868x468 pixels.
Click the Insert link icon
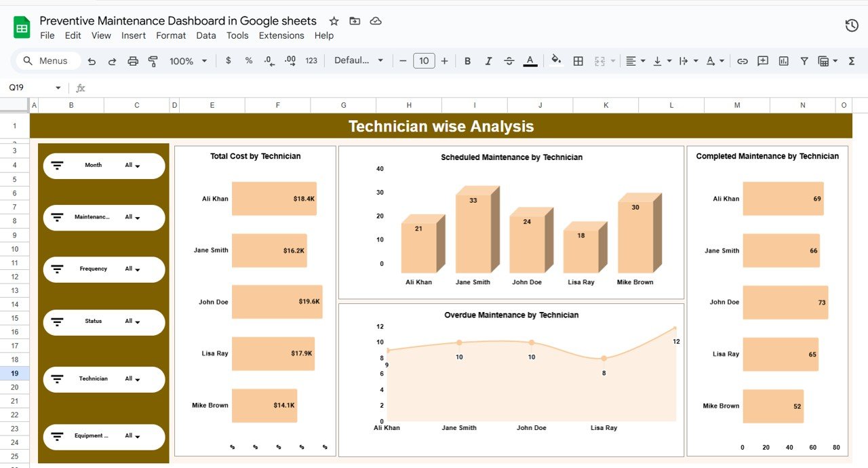click(743, 61)
